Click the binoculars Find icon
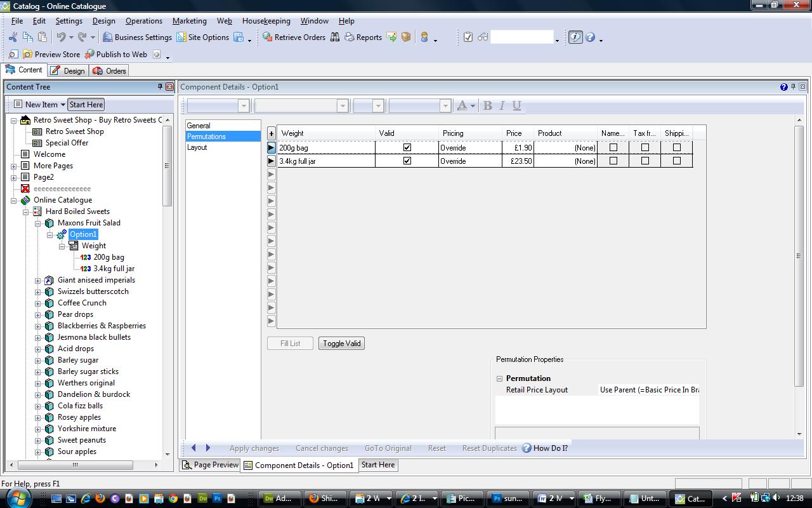This screenshot has height=508, width=812. tap(335, 37)
